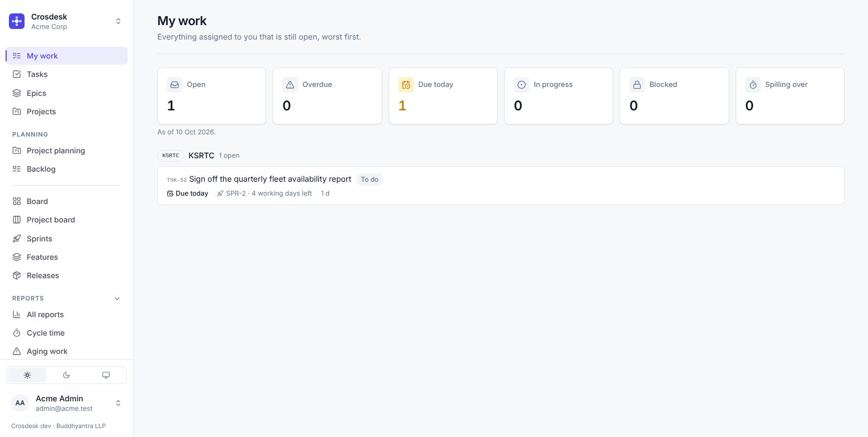Image resolution: width=868 pixels, height=437 pixels.
Task: Switch to dark theme with moon icon
Action: pos(66,375)
